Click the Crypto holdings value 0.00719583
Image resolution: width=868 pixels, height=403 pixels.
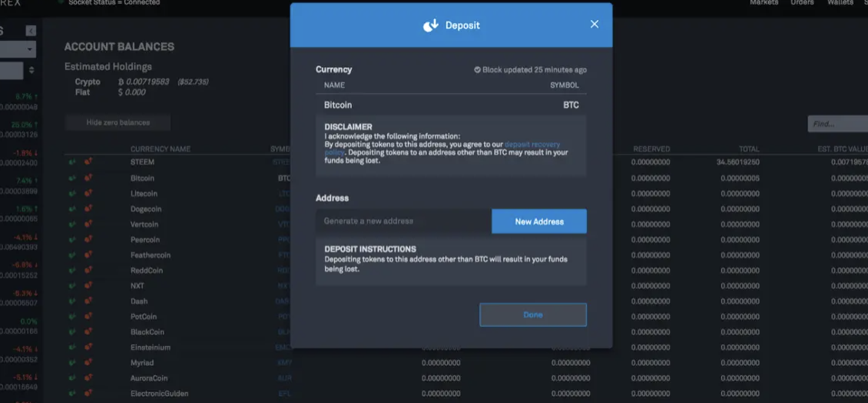click(146, 82)
